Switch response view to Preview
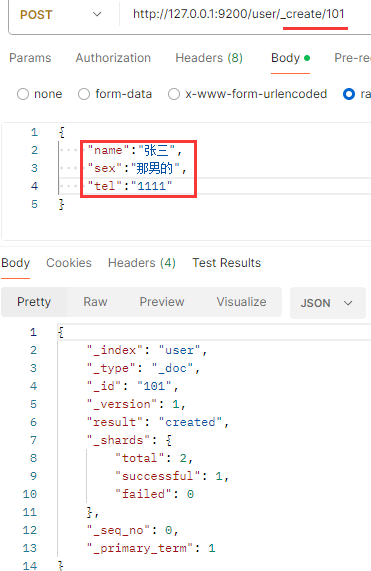 click(162, 302)
